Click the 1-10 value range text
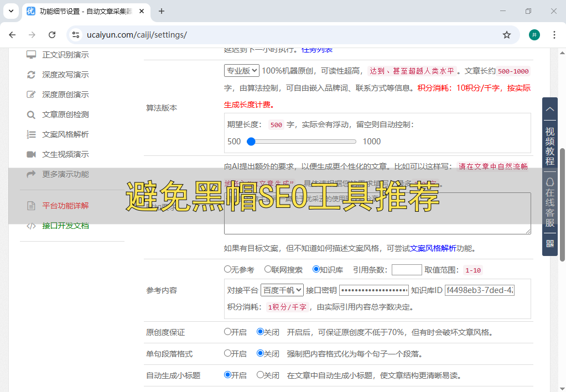Image resolution: width=566 pixels, height=392 pixels. coord(473,270)
